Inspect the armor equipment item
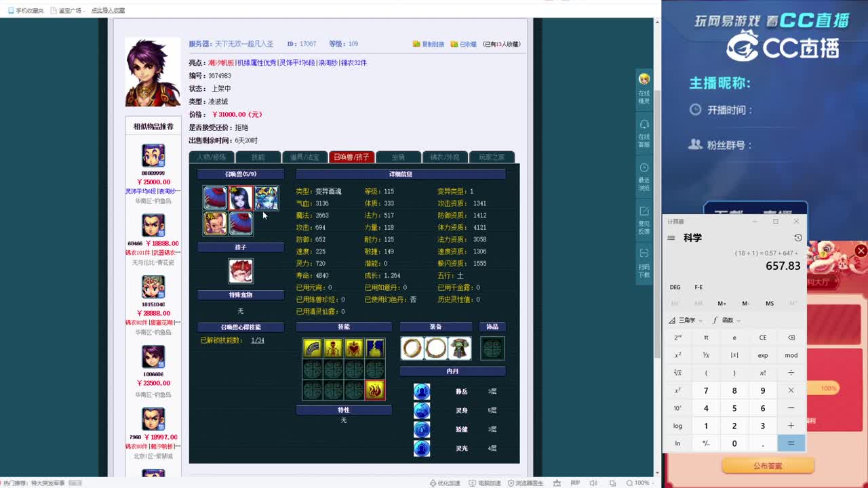Screen dimensions: 868x488 [x=460, y=348]
